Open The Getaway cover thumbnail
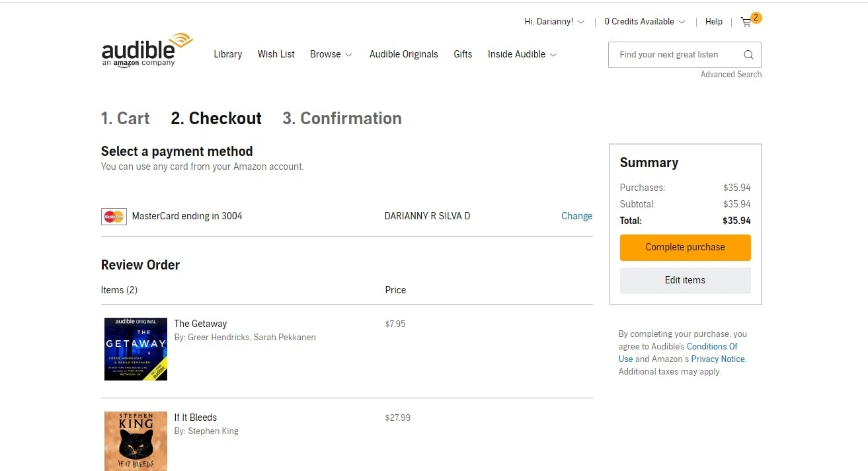This screenshot has height=471, width=868. pyautogui.click(x=136, y=349)
